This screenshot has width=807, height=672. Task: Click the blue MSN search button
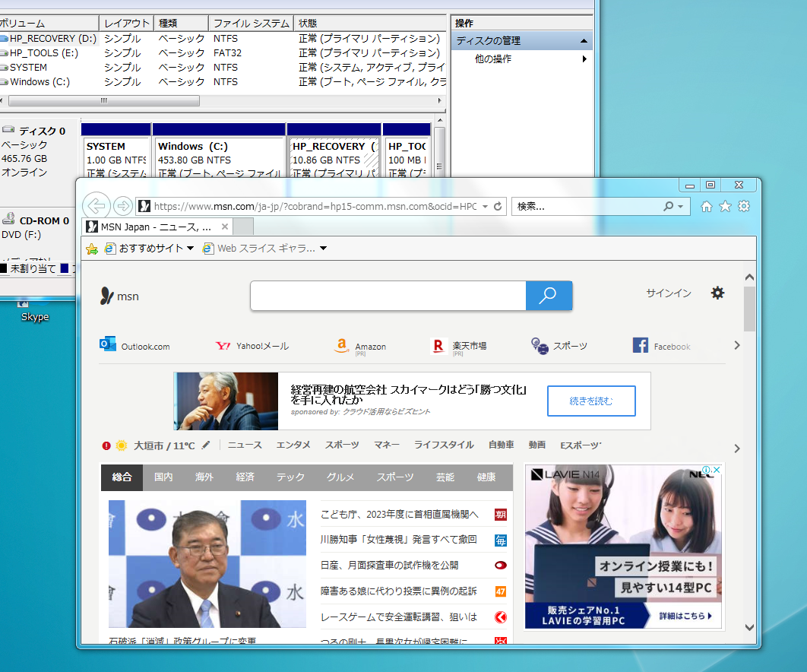(549, 296)
